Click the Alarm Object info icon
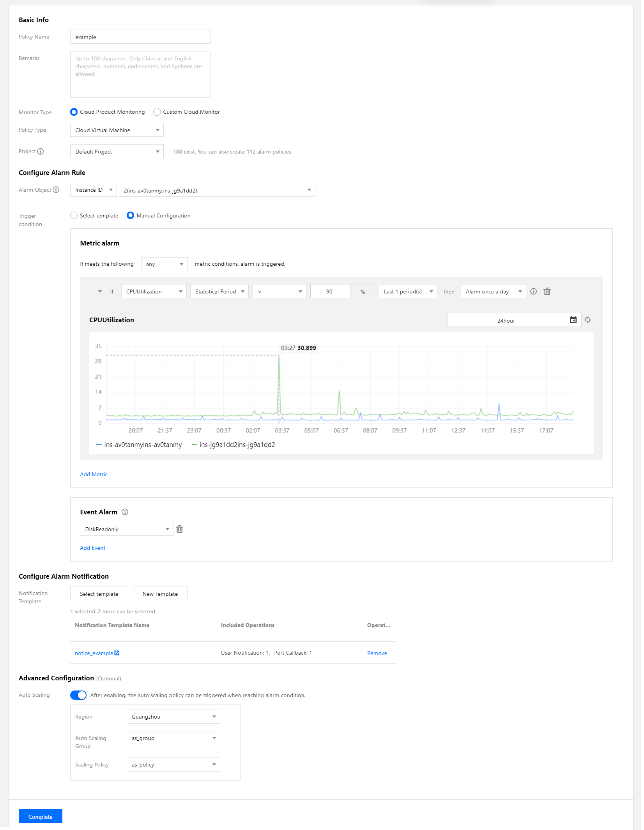 56,190
